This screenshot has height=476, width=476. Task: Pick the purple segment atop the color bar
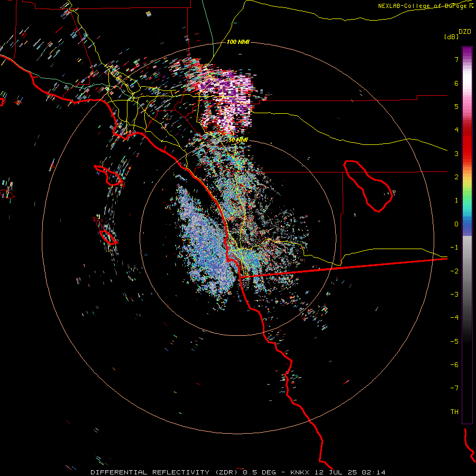467,52
